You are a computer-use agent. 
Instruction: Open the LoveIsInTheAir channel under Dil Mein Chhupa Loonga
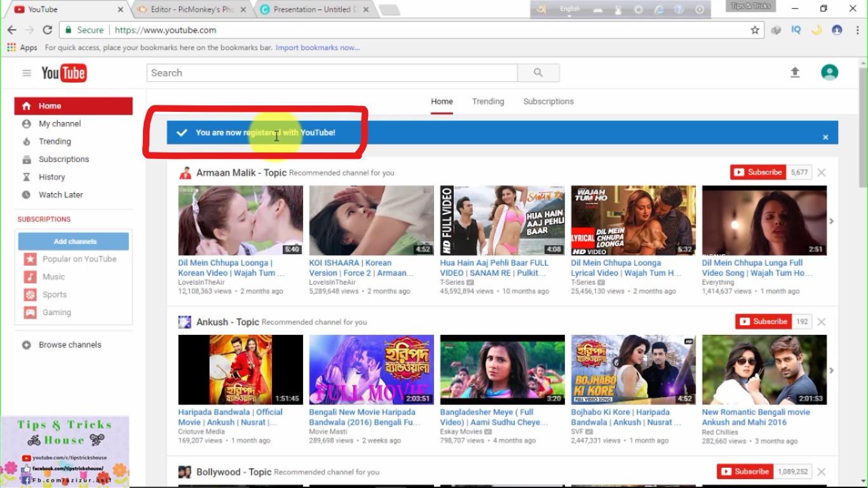pyautogui.click(x=201, y=283)
